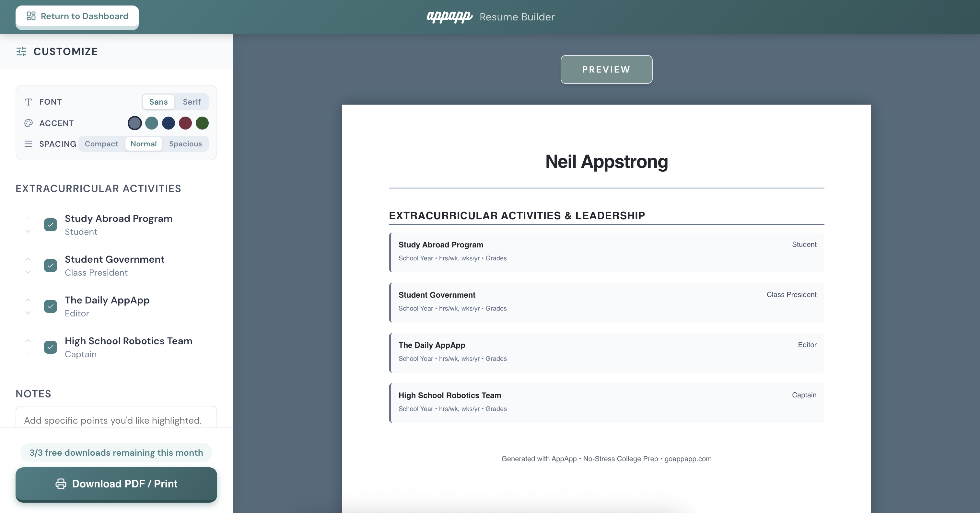Image resolution: width=980 pixels, height=513 pixels.
Task: Select slate gray accent color
Action: pos(135,123)
